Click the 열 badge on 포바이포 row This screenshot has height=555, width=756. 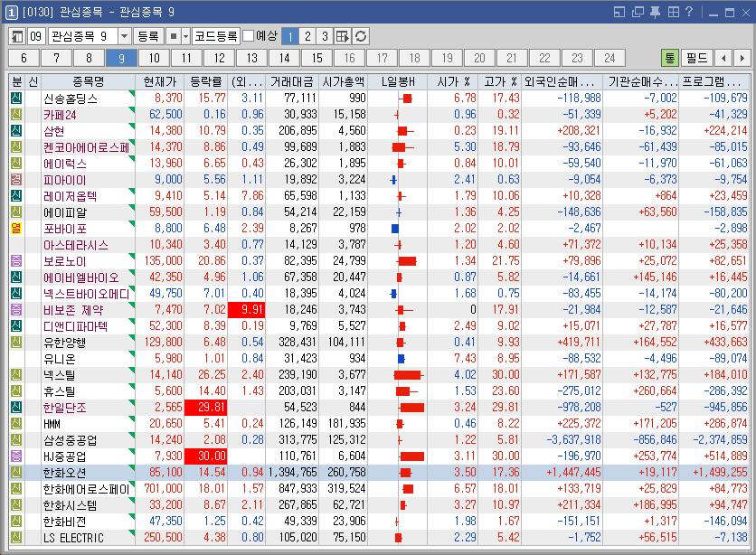click(x=16, y=229)
